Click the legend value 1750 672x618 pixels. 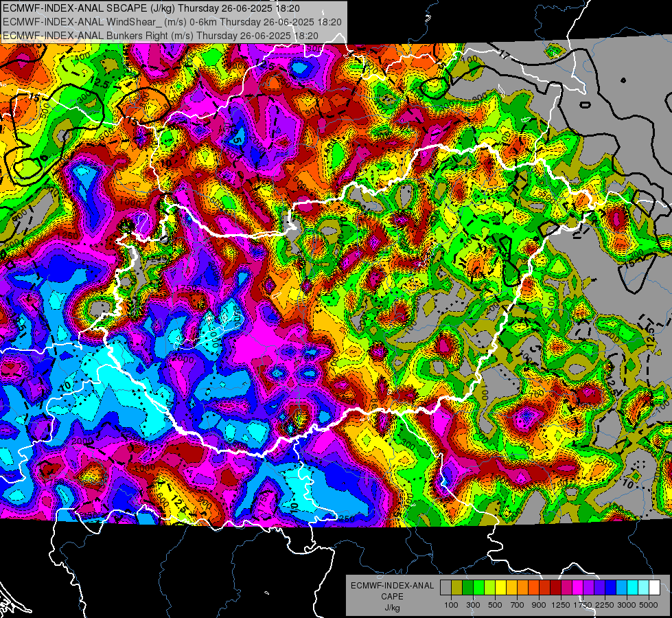[x=583, y=605]
